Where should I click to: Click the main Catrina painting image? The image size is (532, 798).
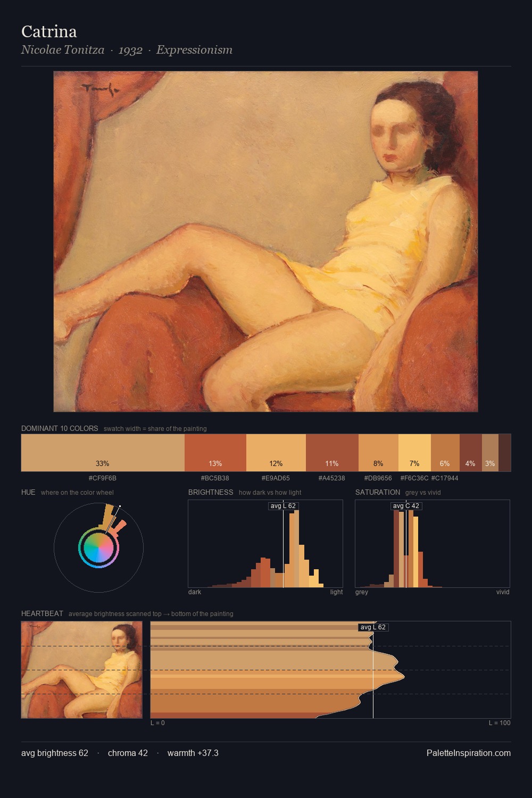point(265,242)
